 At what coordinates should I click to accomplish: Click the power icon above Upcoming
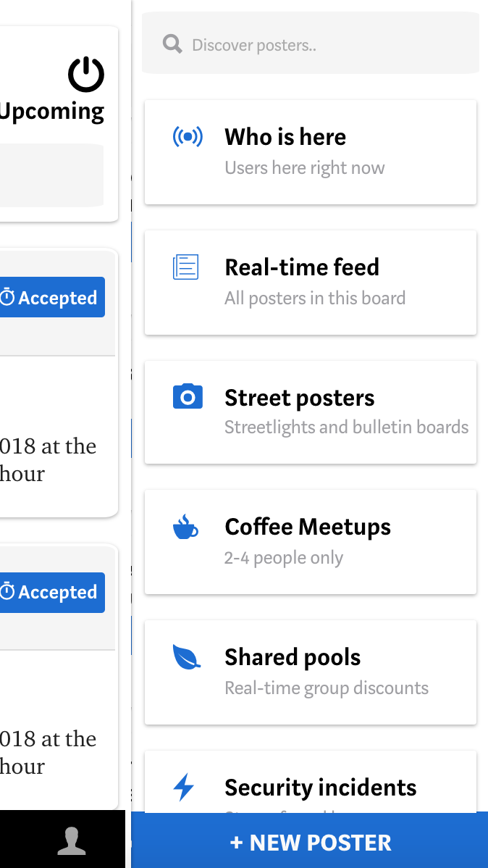(x=86, y=75)
